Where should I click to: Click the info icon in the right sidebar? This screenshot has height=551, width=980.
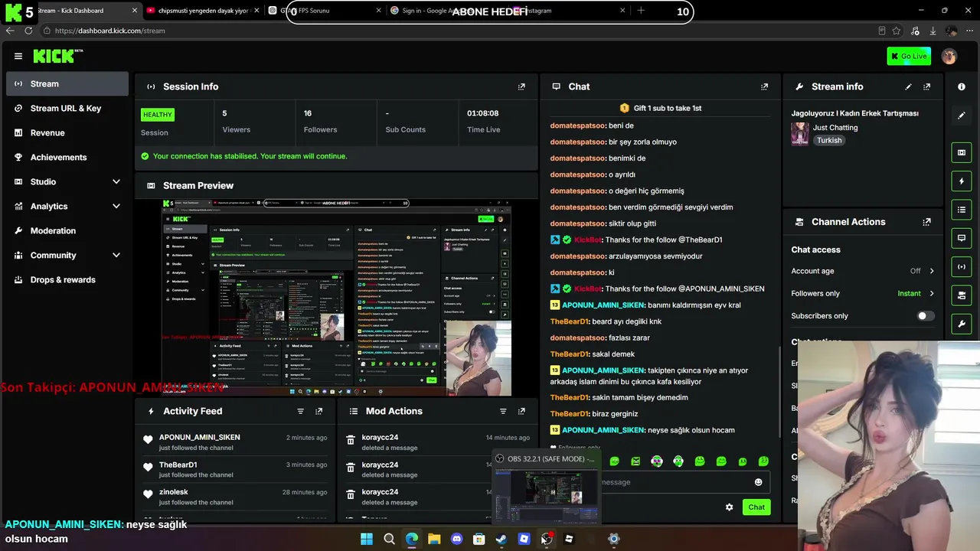962,86
